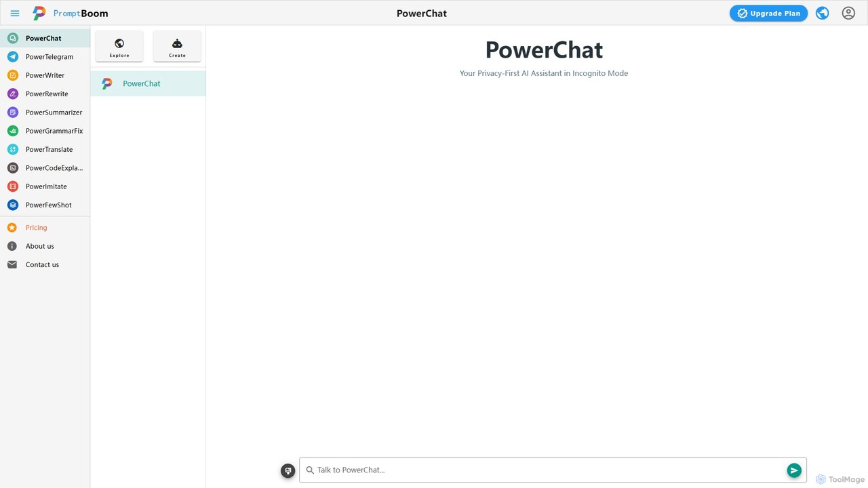The height and width of the screenshot is (488, 868).
Task: Select the PowerImitate sidebar icon
Action: pyautogui.click(x=12, y=186)
